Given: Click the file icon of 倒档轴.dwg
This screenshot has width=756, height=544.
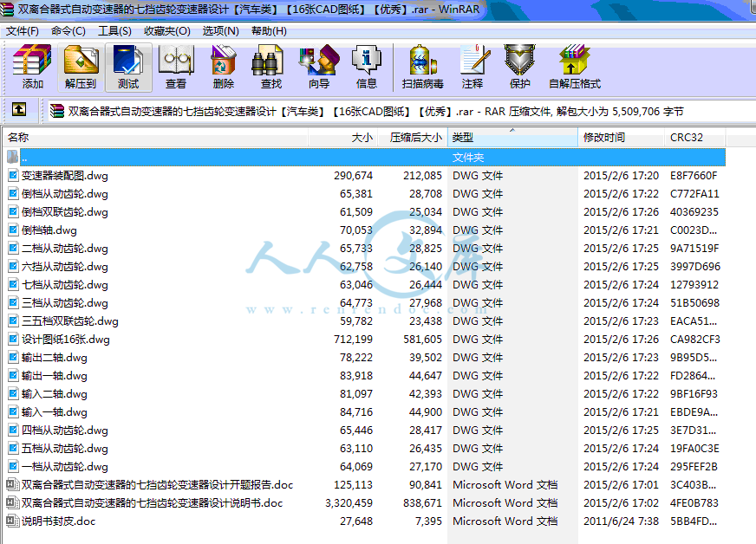Looking at the screenshot, I should click(13, 230).
